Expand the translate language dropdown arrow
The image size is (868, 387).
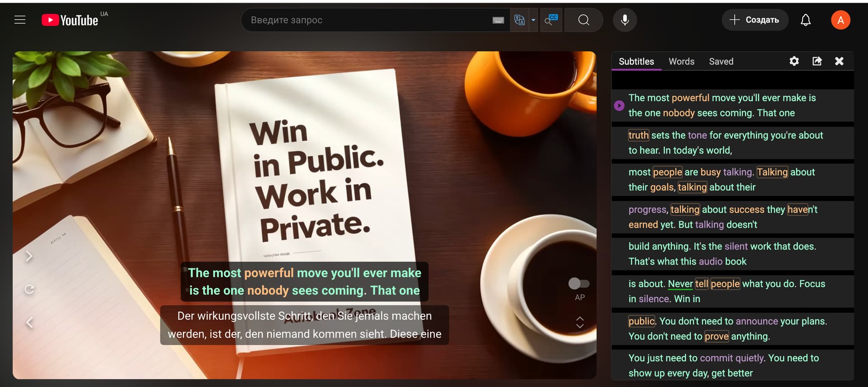tap(533, 20)
